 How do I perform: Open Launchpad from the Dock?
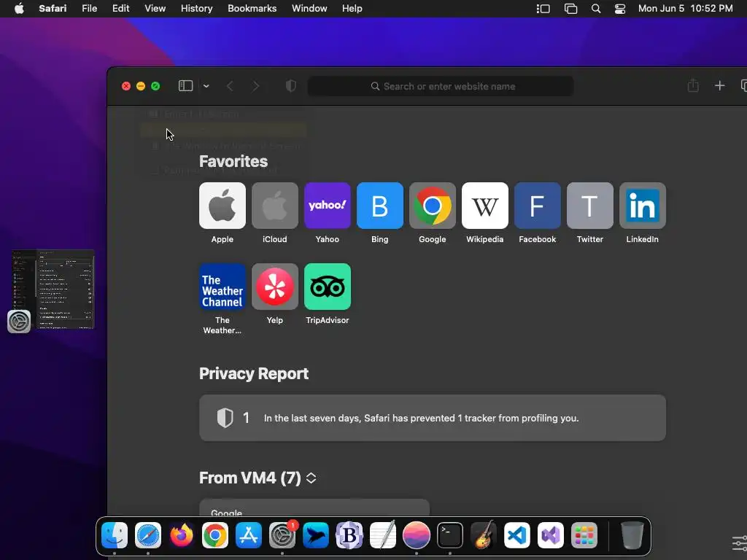(584, 535)
